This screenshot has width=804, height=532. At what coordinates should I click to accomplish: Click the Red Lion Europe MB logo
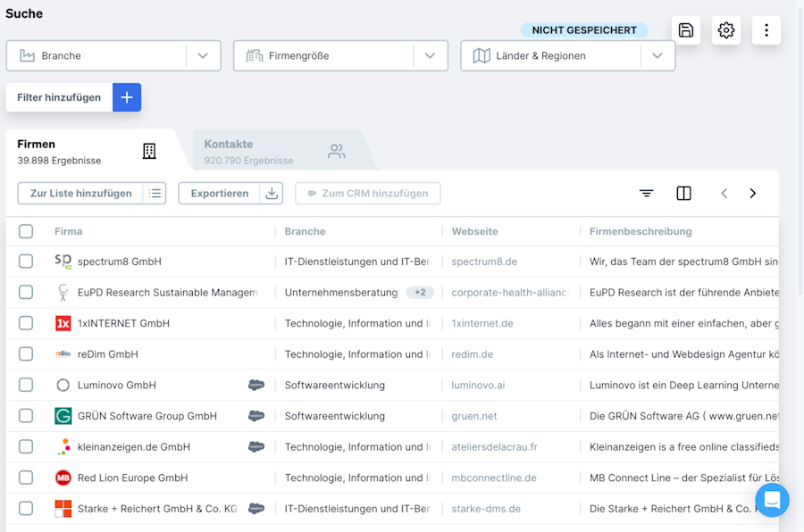tap(63, 478)
